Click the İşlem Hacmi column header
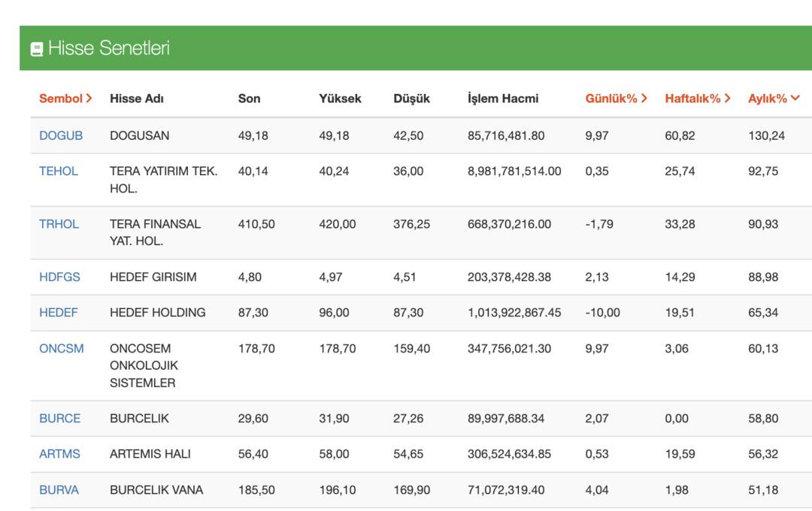The image size is (812, 511). point(502,98)
